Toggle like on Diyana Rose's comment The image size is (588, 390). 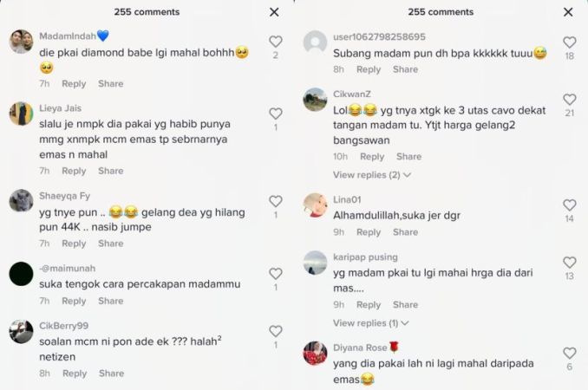[570, 353]
